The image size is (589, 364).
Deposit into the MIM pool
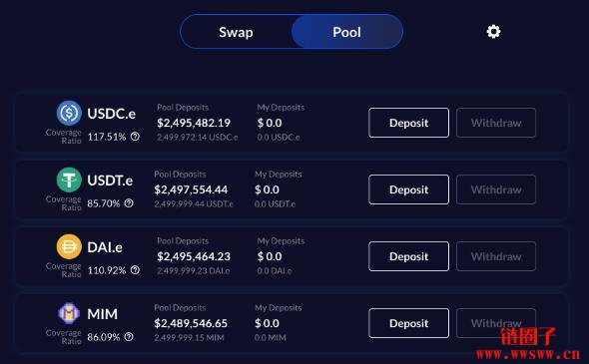(x=408, y=323)
